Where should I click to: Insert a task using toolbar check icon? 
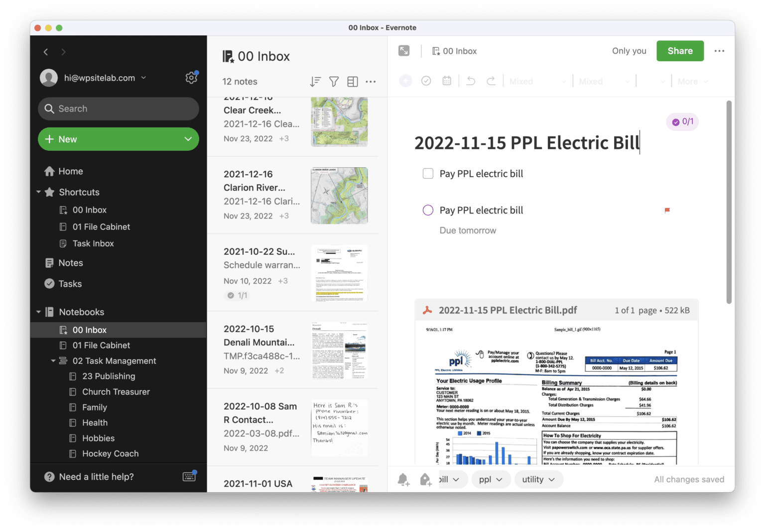(426, 81)
